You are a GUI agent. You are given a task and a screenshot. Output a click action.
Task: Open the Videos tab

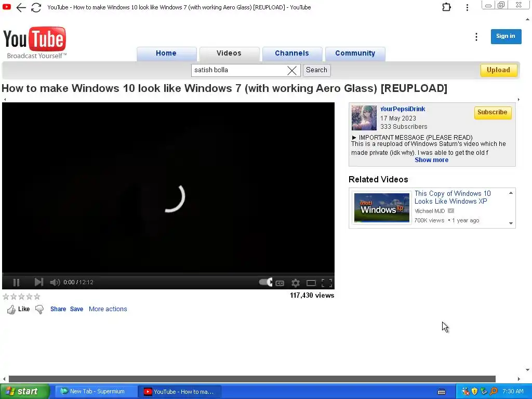click(229, 54)
